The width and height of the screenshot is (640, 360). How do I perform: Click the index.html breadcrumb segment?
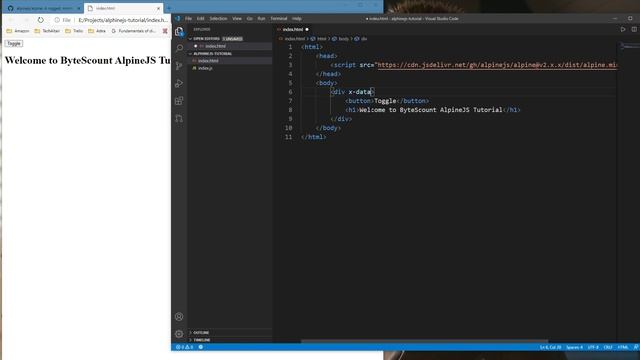click(292, 39)
